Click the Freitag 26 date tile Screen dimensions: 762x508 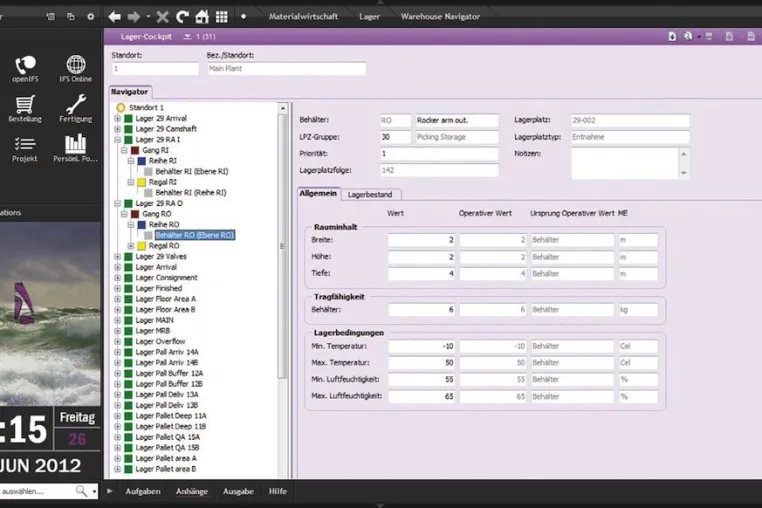[x=77, y=429]
